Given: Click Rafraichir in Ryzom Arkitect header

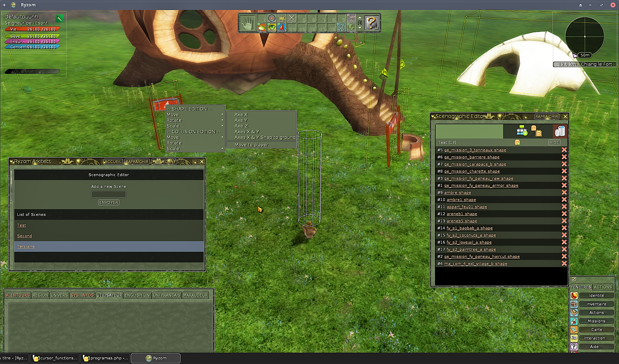Looking at the screenshot, I should pos(137,162).
